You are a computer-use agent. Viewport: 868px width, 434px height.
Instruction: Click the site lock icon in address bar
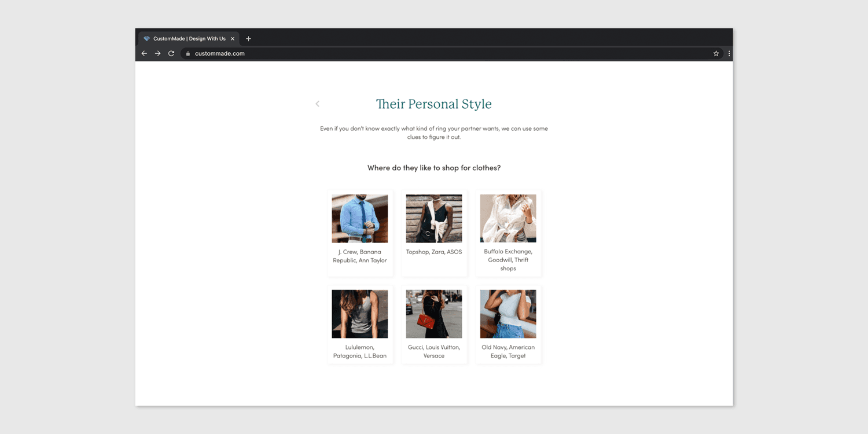pyautogui.click(x=188, y=53)
